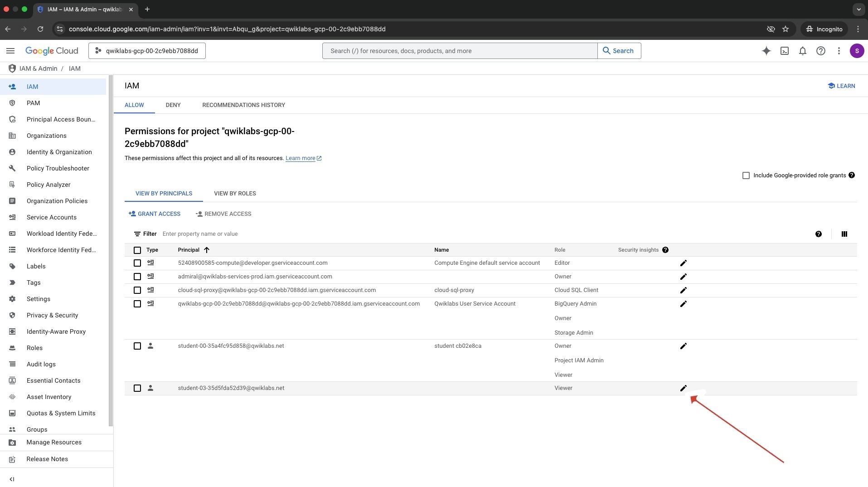
Task: Check the admiral@qwiklabs-services-prod row checkbox
Action: coord(137,277)
